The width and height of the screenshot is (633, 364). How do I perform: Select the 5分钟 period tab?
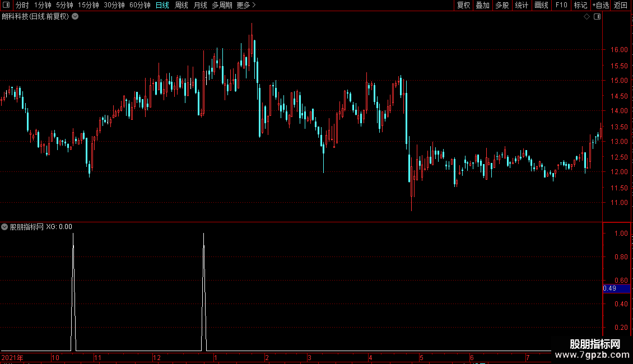click(x=64, y=5)
